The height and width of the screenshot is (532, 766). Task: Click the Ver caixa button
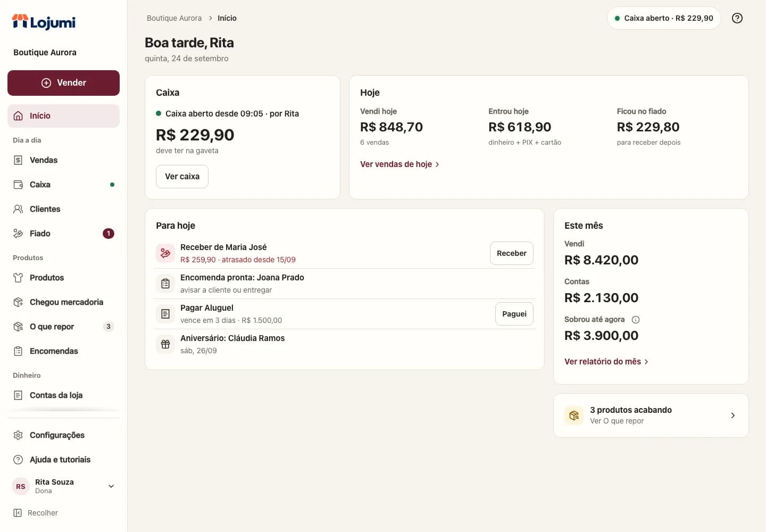[182, 177]
